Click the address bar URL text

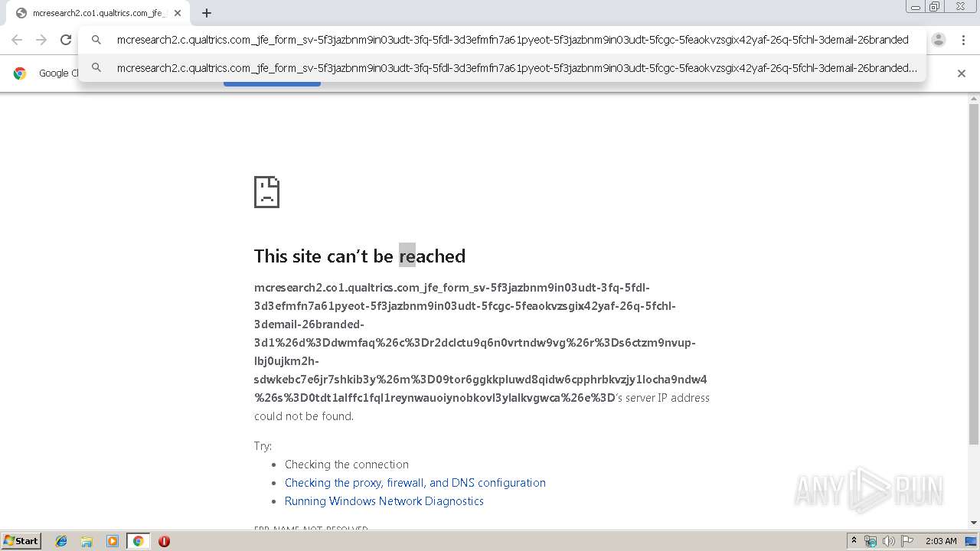(x=512, y=40)
